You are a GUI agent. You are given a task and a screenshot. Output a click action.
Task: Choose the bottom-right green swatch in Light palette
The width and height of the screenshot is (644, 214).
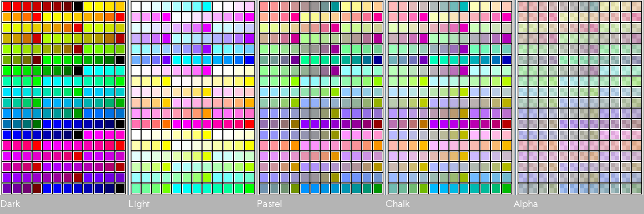[250, 188]
